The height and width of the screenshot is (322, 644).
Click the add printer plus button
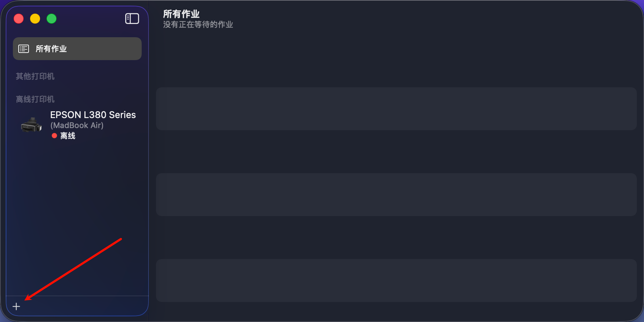tap(16, 307)
